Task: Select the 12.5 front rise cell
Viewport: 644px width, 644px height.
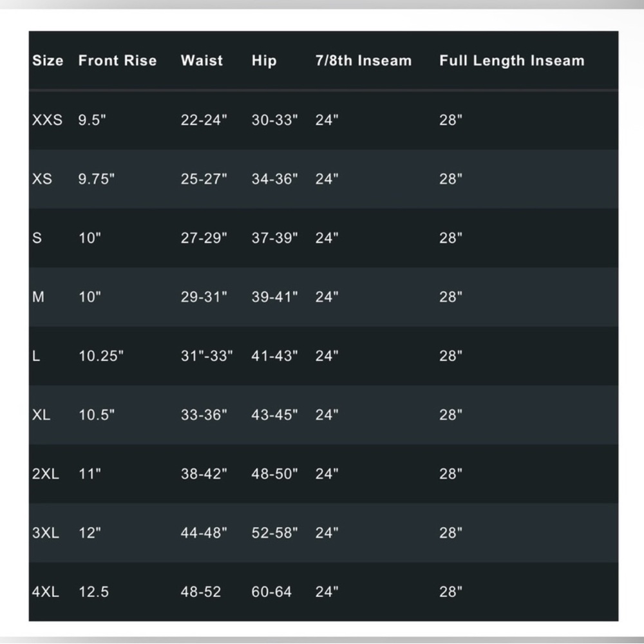Action: 93,592
